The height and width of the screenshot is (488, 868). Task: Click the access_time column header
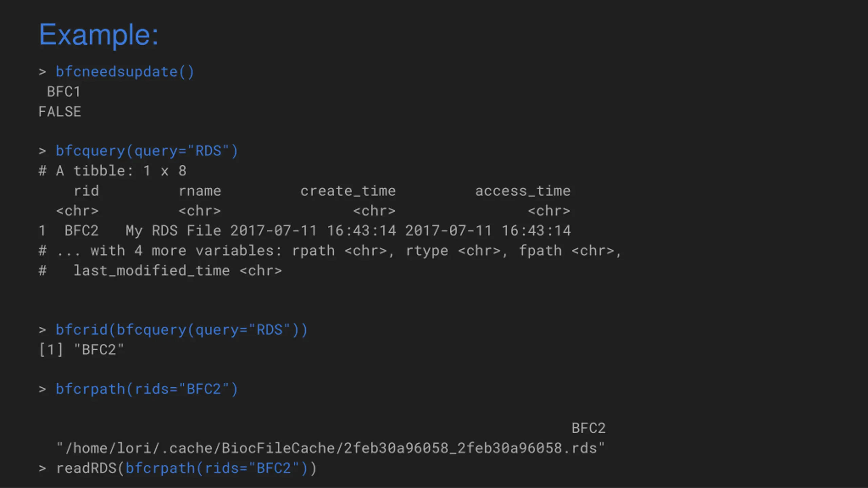pyautogui.click(x=522, y=191)
